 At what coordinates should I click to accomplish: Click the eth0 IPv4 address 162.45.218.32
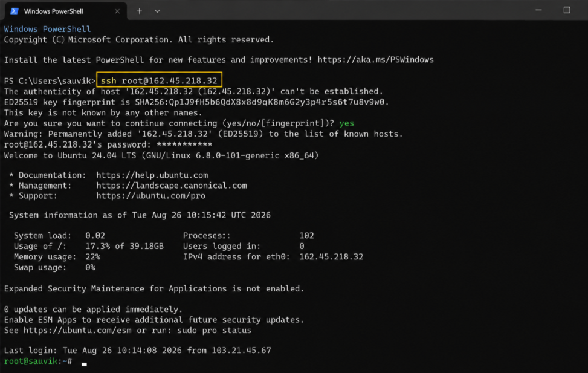coord(331,257)
